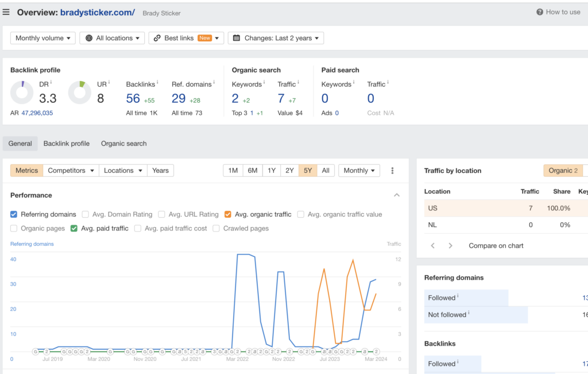Click the How to use help icon
This screenshot has height=374, width=588.
coord(540,12)
